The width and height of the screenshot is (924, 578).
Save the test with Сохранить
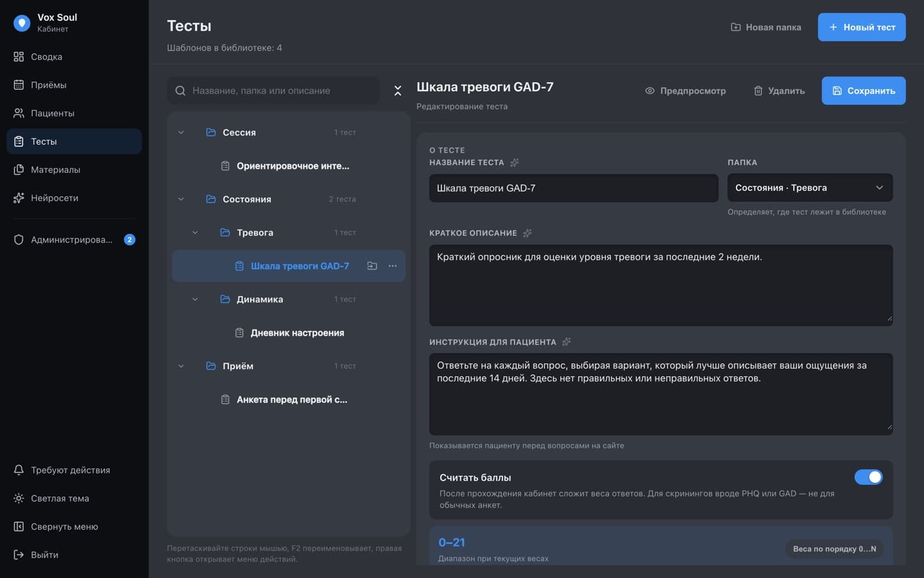864,91
